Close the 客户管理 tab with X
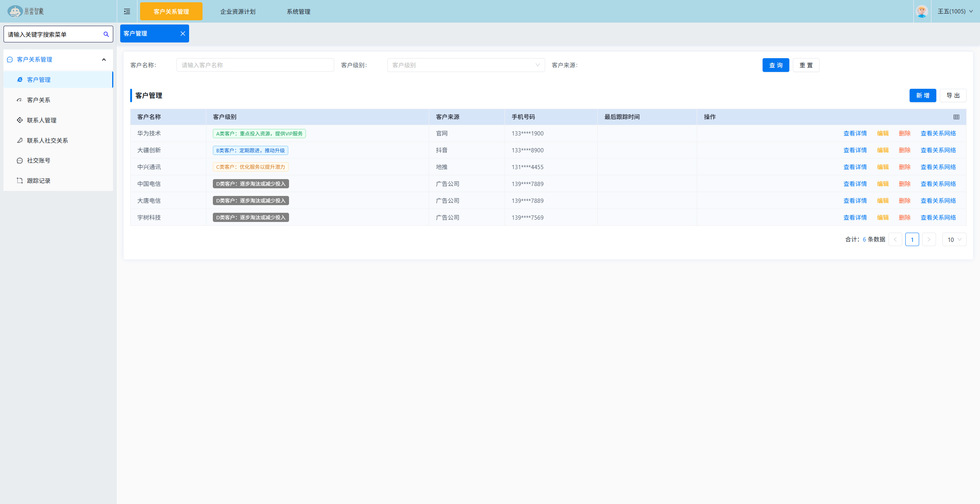The image size is (980, 504). click(183, 34)
